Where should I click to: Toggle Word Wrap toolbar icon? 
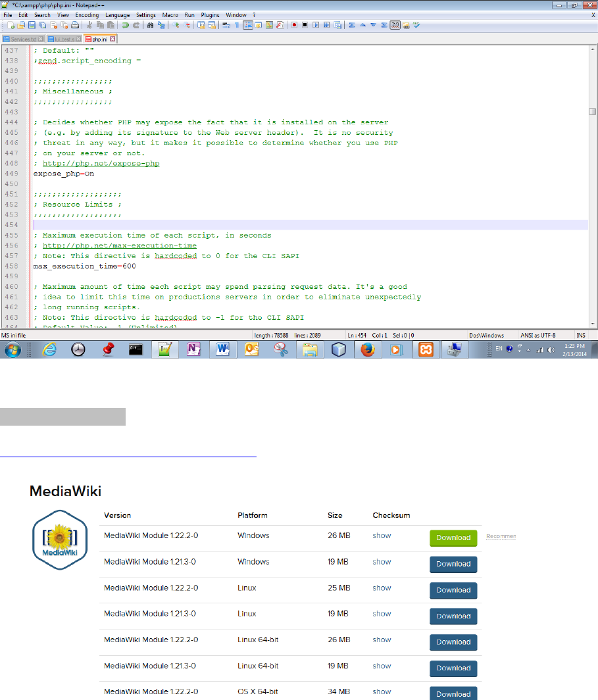pos(226,25)
